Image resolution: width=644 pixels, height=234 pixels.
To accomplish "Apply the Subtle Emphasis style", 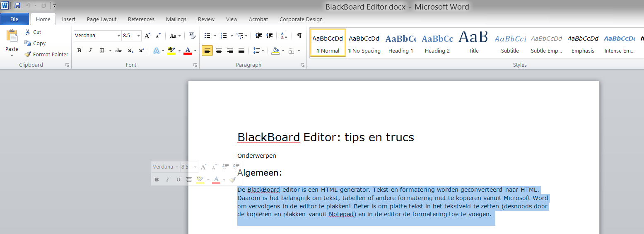I will (546, 43).
